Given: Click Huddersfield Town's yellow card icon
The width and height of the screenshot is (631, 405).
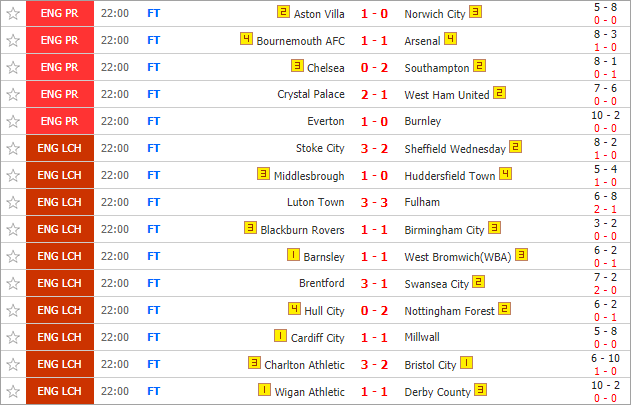Looking at the screenshot, I should click(x=505, y=174).
